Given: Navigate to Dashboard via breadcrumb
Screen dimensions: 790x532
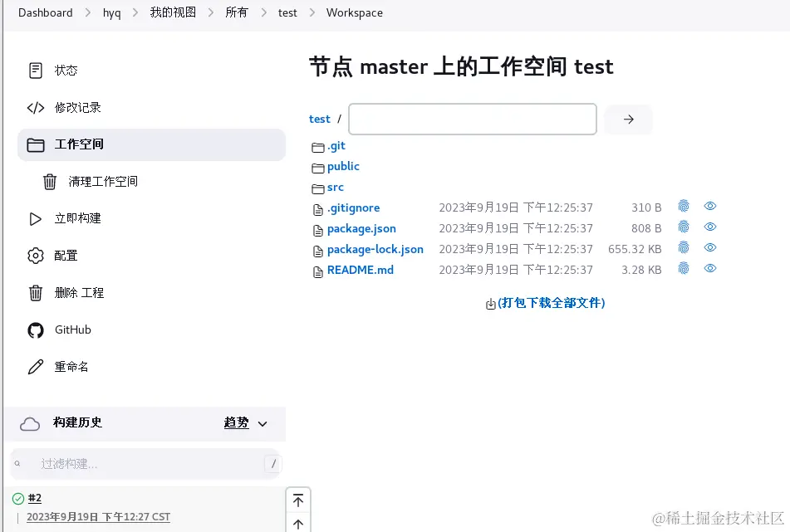Looking at the screenshot, I should [45, 12].
